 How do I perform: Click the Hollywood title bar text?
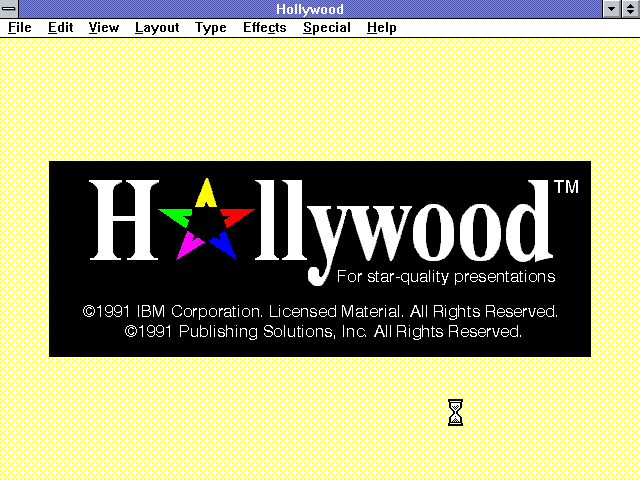click(310, 9)
